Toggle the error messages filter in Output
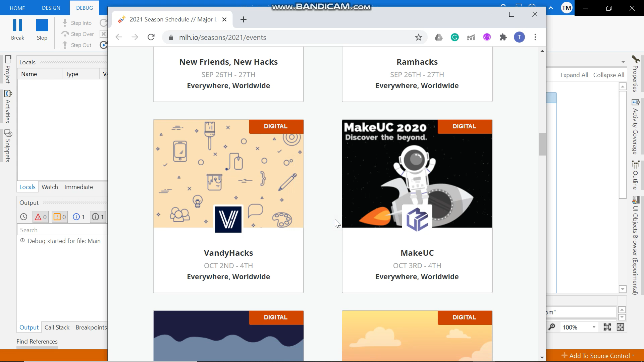 (x=41, y=217)
